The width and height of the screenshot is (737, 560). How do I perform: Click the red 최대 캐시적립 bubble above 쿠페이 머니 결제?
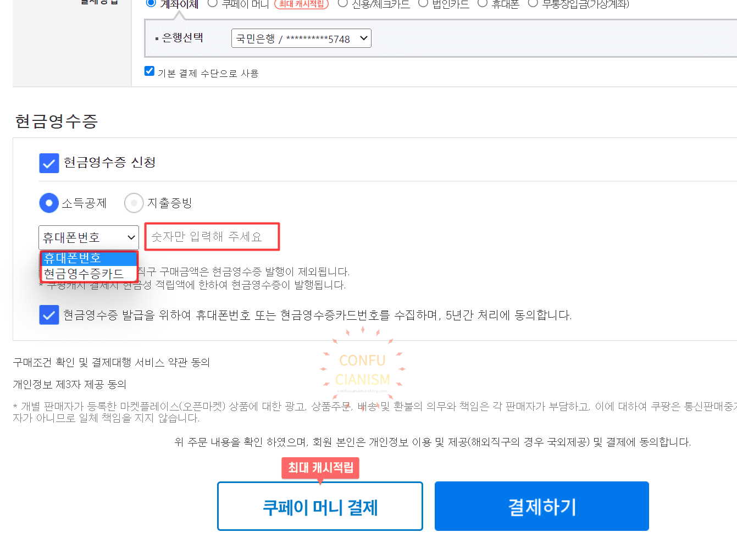pyautogui.click(x=320, y=468)
